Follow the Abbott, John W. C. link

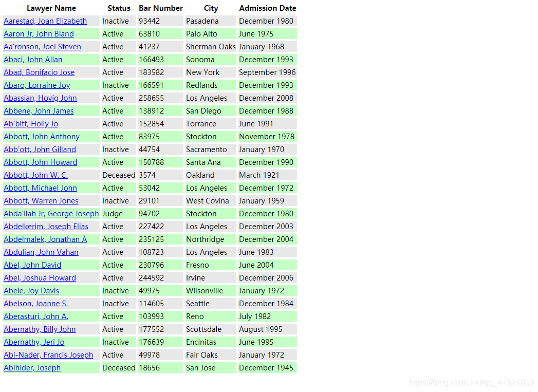35,175
